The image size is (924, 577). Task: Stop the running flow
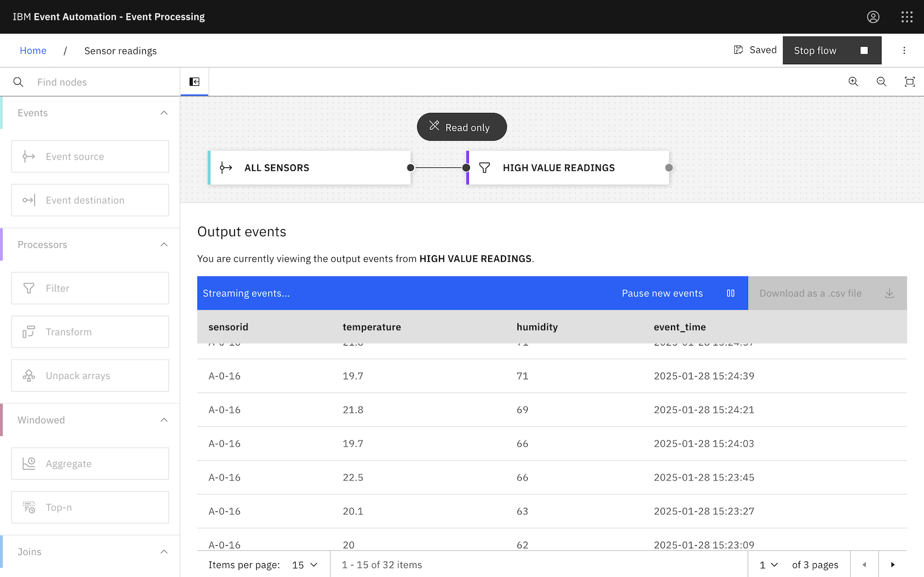tap(831, 50)
